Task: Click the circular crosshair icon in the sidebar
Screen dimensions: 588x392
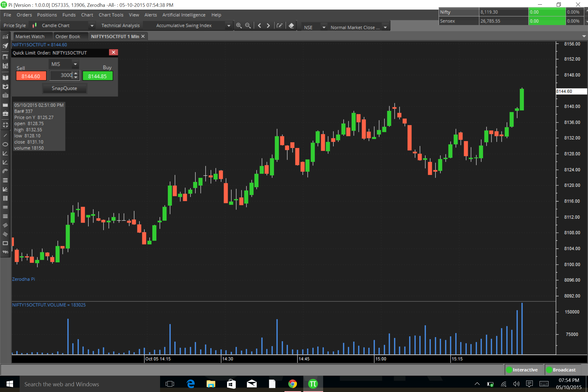Action: coord(5,125)
